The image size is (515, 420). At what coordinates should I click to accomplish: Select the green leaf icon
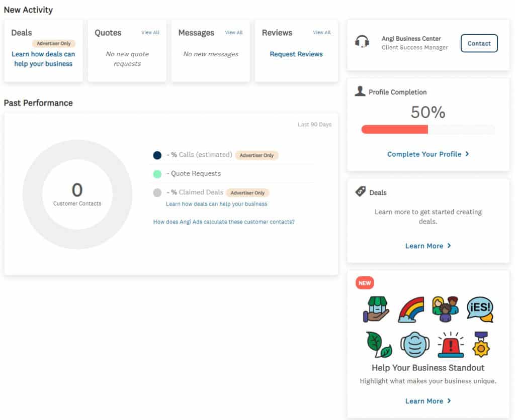click(x=379, y=344)
